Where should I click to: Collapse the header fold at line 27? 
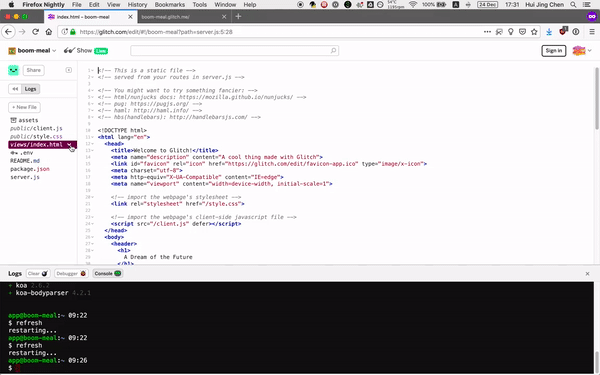click(93, 244)
